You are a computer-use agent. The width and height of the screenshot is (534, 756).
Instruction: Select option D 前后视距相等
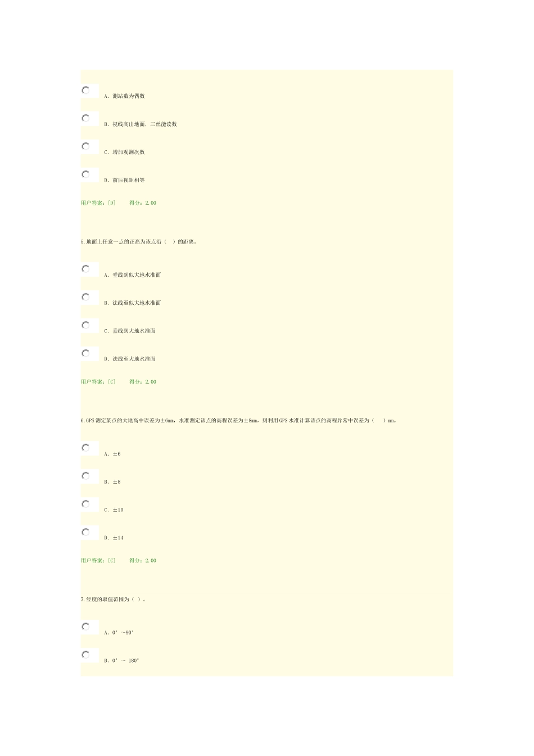86,174
